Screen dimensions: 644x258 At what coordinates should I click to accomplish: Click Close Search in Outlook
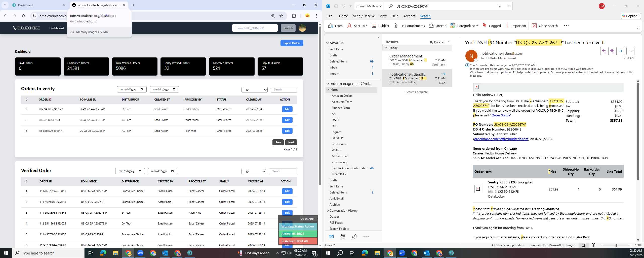coord(545,26)
